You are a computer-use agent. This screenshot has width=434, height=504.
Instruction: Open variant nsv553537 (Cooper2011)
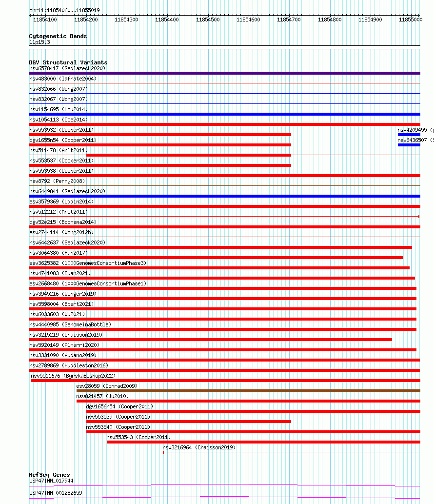point(61,161)
